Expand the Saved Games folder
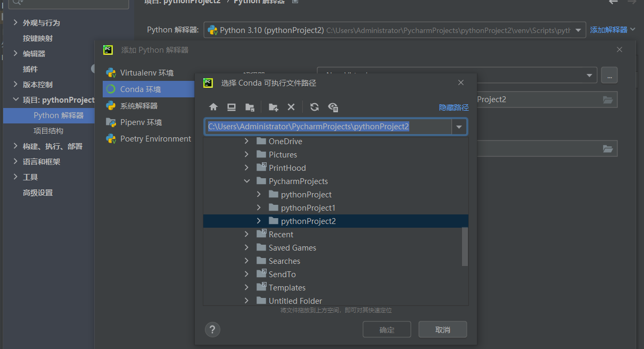This screenshot has height=349, width=644. 246,248
